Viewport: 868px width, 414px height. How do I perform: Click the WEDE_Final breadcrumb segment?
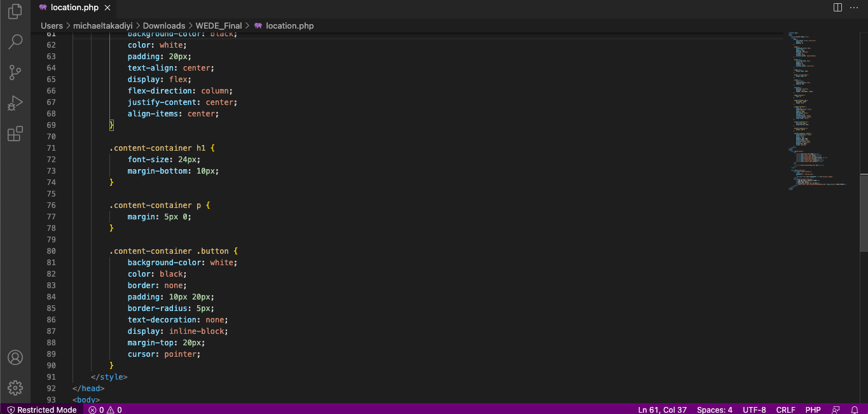click(x=218, y=26)
